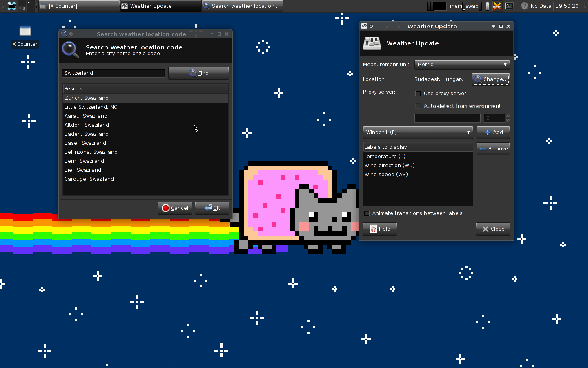Image resolution: width=588 pixels, height=368 pixels.
Task: Click Close button in Weather Update dialog
Action: pyautogui.click(x=493, y=229)
